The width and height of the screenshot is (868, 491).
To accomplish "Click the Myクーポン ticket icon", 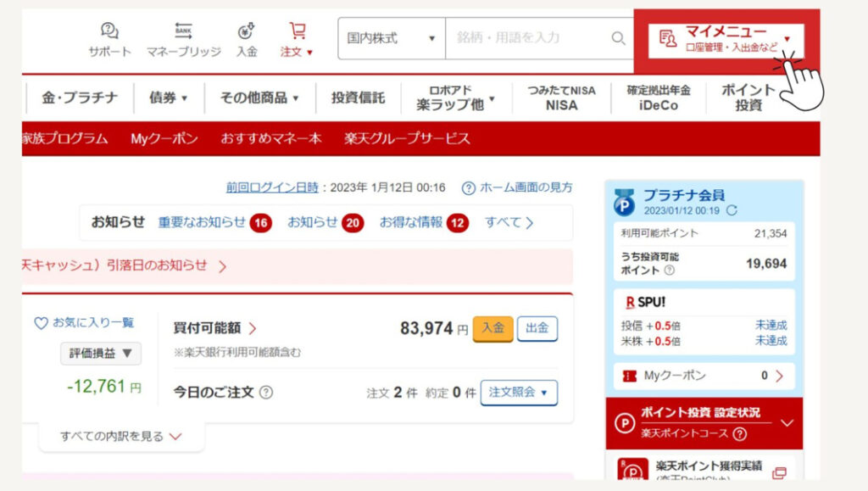I will click(x=630, y=377).
